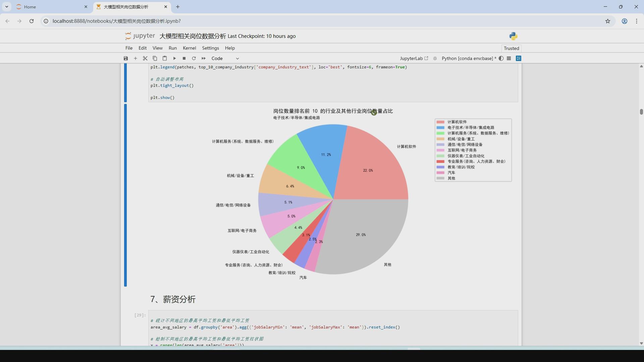Open the Kernel menu
Viewport: 644px width, 362px height.
click(x=189, y=48)
